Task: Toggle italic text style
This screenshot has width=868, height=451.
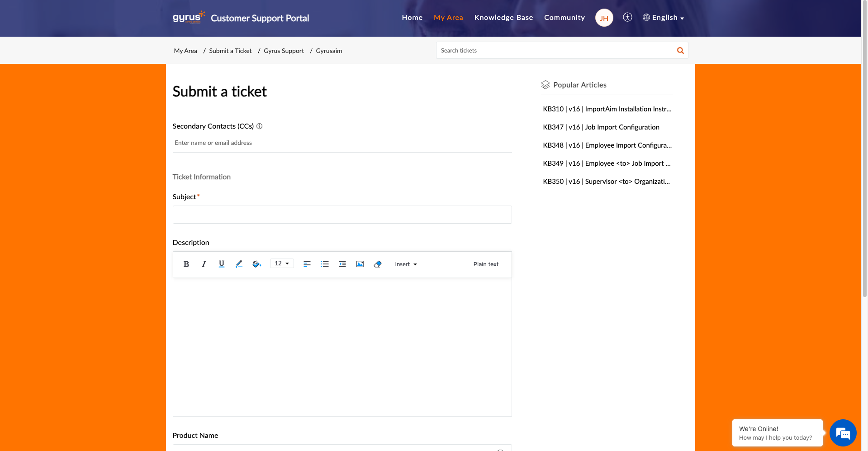Action: [204, 264]
